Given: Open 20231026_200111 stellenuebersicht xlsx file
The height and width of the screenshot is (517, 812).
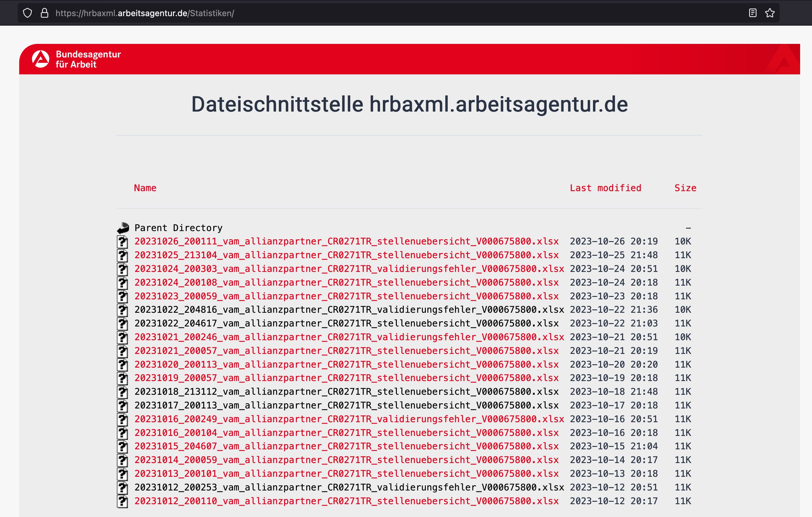Looking at the screenshot, I should pos(346,241).
